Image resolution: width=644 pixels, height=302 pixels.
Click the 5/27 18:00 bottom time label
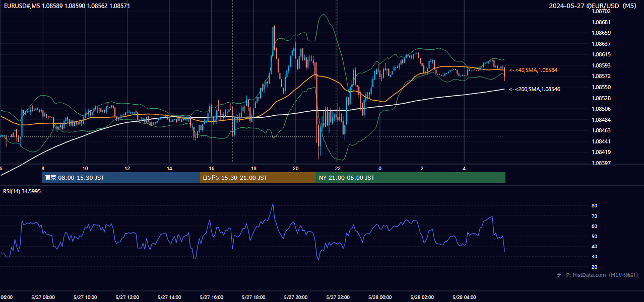254,297
